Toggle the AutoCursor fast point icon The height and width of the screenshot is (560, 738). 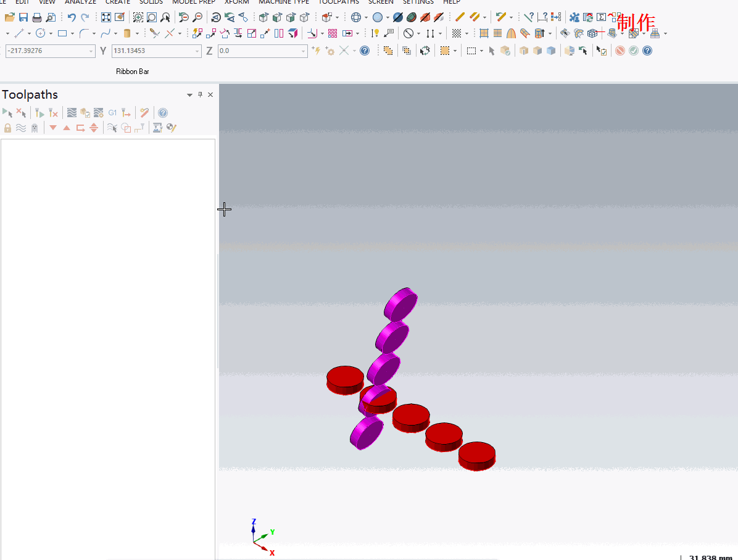(317, 51)
